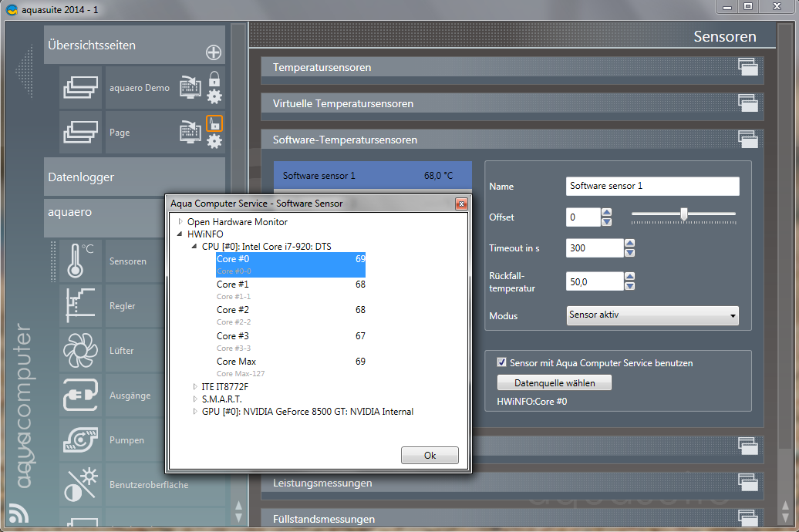Click the Name input field

[x=652, y=187]
